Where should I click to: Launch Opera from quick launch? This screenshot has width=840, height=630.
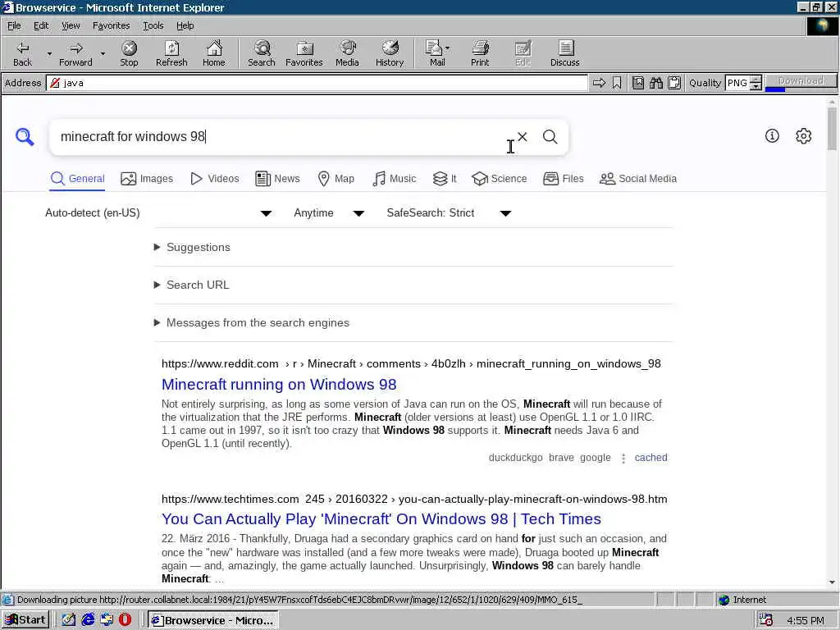[x=126, y=620]
